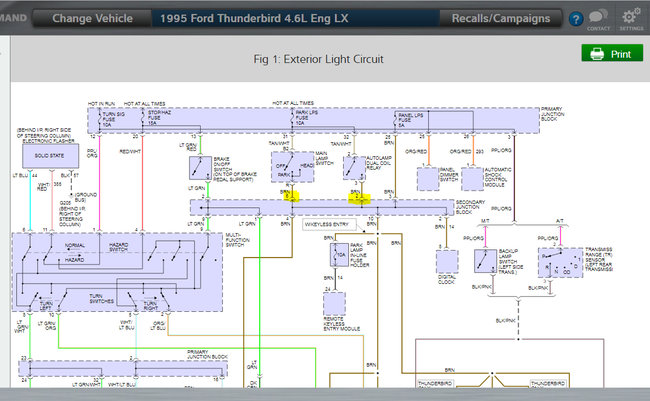Click the TURN SIG FUSE 10A label
This screenshot has height=401, width=650.
tap(113, 119)
